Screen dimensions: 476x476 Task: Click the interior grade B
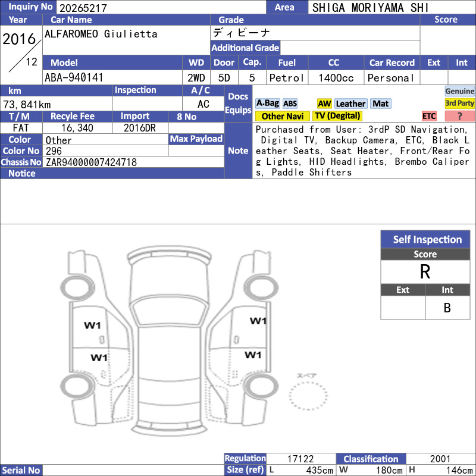[x=447, y=308]
